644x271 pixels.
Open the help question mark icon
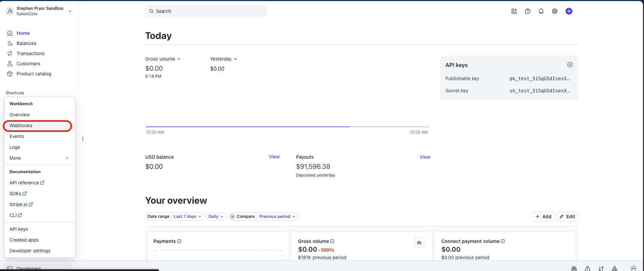(x=527, y=11)
